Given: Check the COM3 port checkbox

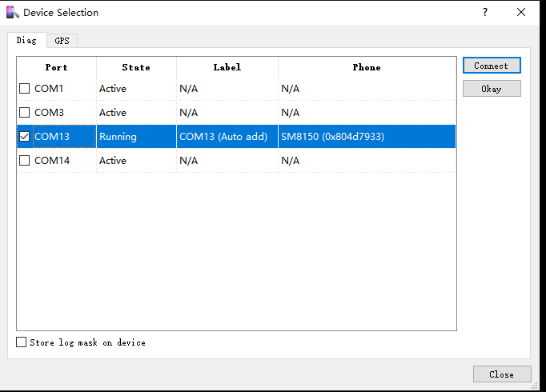Looking at the screenshot, I should (x=24, y=113).
